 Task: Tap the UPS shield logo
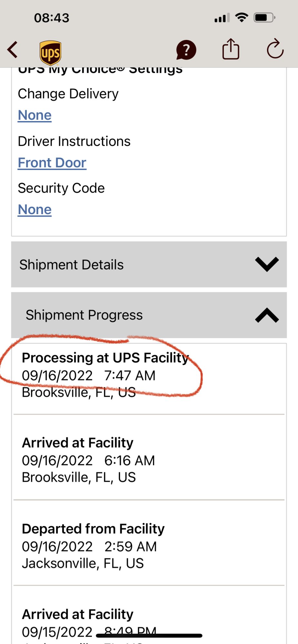pos(51,52)
